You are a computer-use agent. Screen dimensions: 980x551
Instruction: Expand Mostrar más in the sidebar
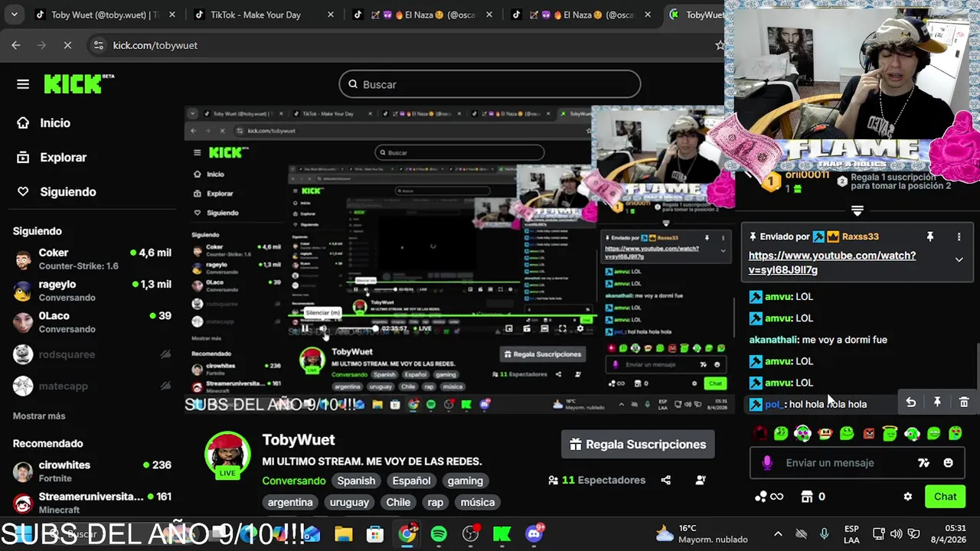[39, 416]
